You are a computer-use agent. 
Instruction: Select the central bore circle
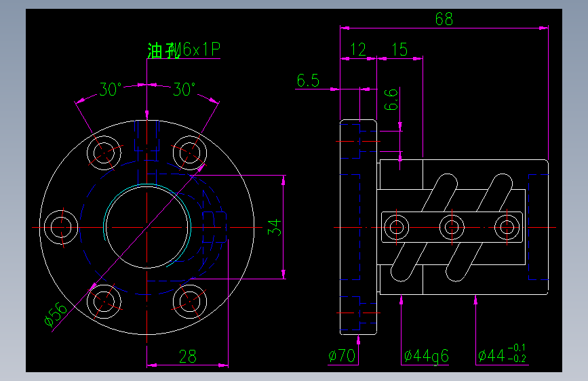coord(147,227)
